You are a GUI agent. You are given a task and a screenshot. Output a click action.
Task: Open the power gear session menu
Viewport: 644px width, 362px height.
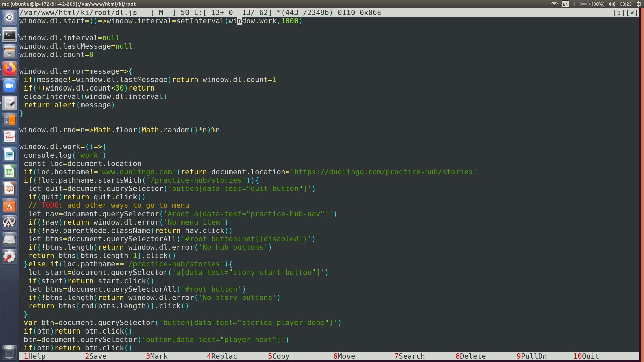pos(638,4)
